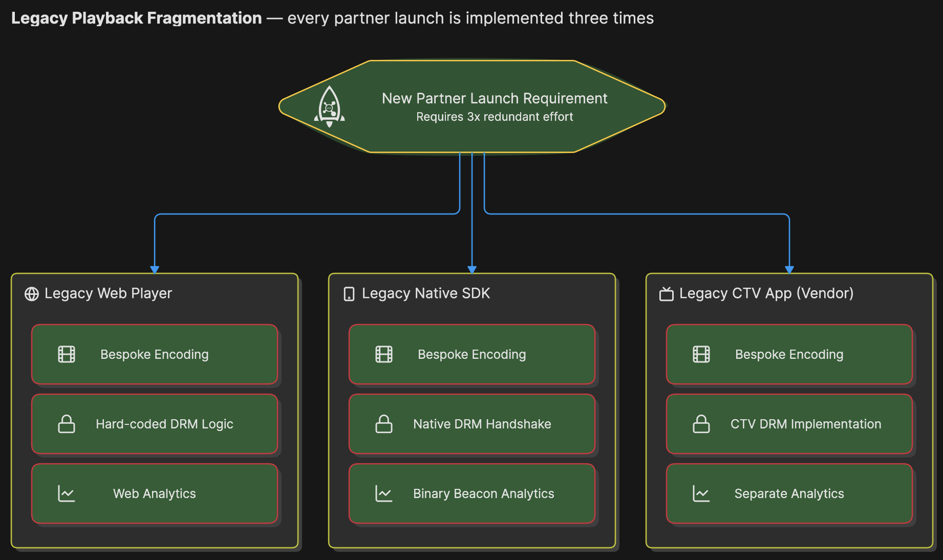Image resolution: width=943 pixels, height=560 pixels.
Task: Click film icon in CTV App Bespoke Encoding
Action: 701,354
